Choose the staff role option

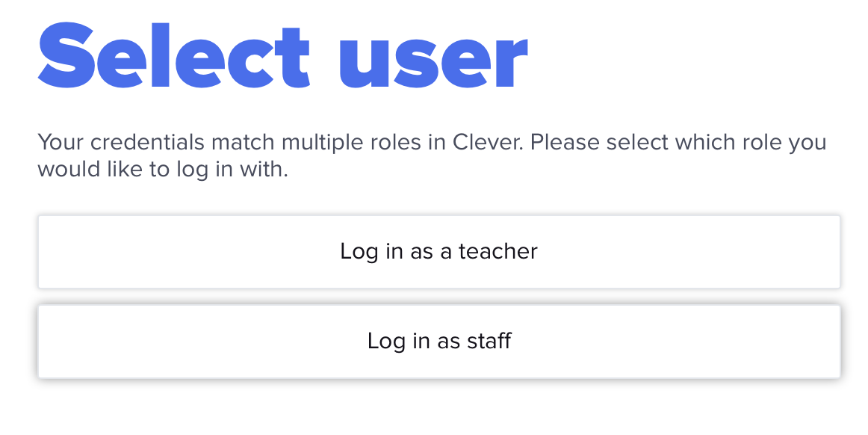[x=438, y=342]
